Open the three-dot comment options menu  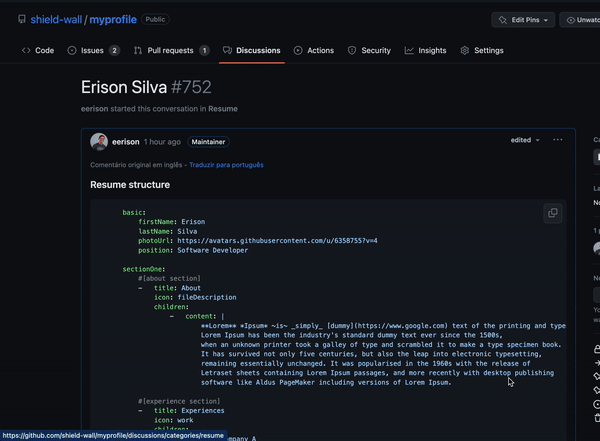[x=558, y=140]
